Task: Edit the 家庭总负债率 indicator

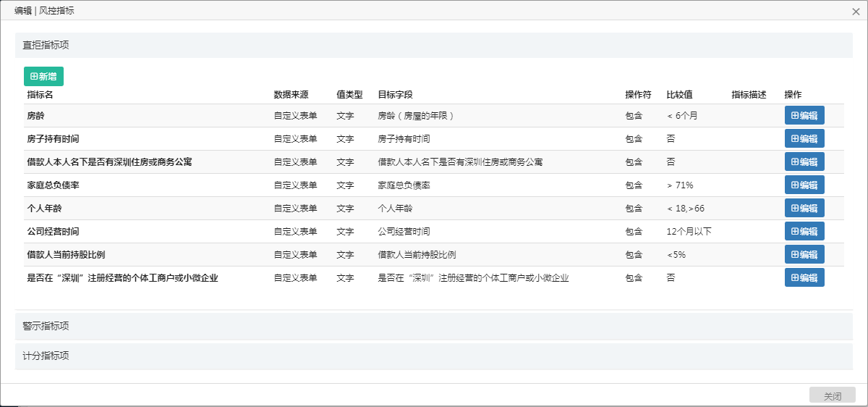Action: (x=804, y=185)
